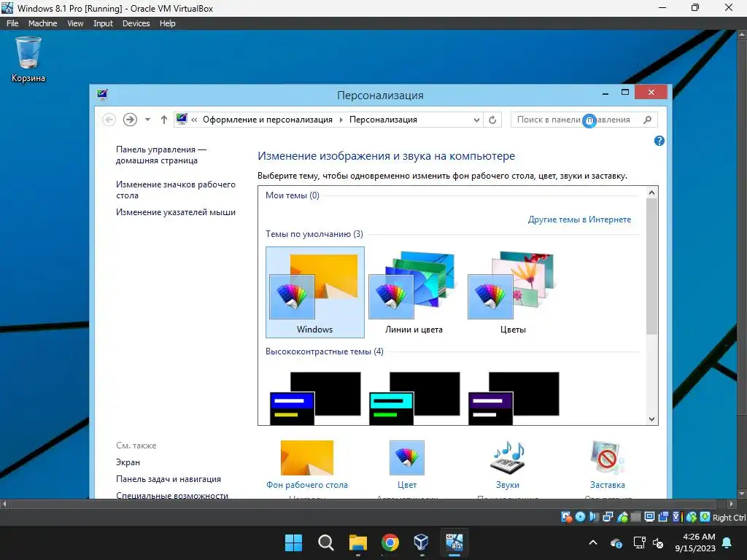The height and width of the screenshot is (560, 747).
Task: Click the Персонализация window title icon
Action: 102,94
